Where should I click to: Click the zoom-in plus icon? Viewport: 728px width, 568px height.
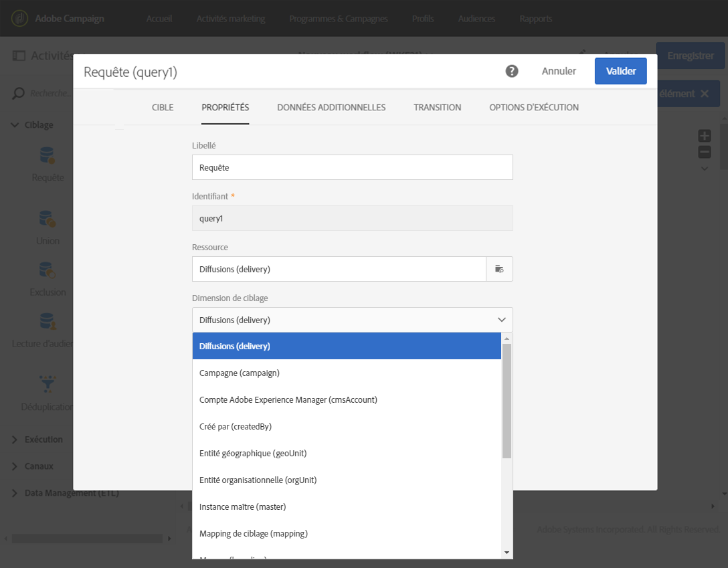705,136
